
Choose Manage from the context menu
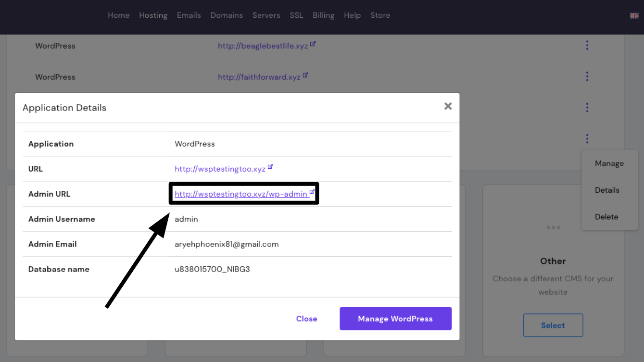click(x=609, y=163)
